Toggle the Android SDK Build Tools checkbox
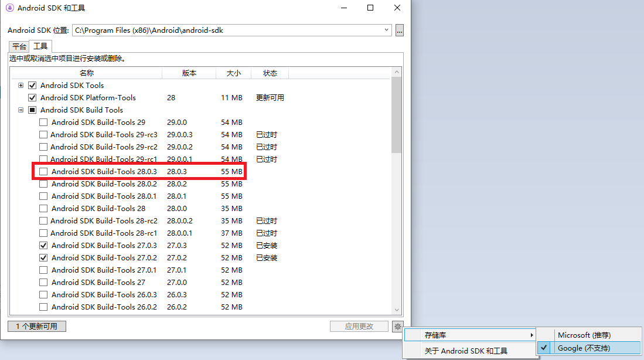This screenshot has height=360, width=644. pyautogui.click(x=32, y=110)
